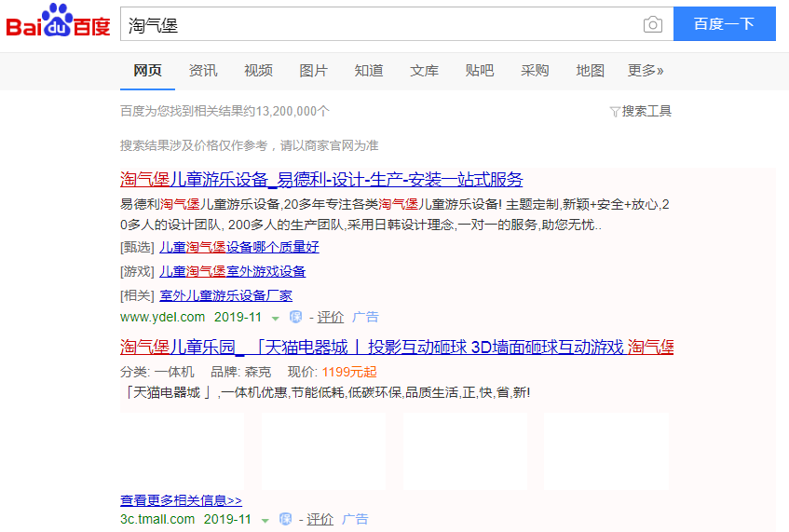Click the Baidu logo

[58, 20]
